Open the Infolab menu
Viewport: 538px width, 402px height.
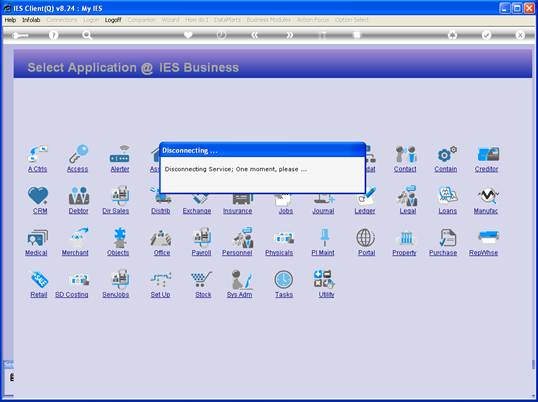[31, 20]
